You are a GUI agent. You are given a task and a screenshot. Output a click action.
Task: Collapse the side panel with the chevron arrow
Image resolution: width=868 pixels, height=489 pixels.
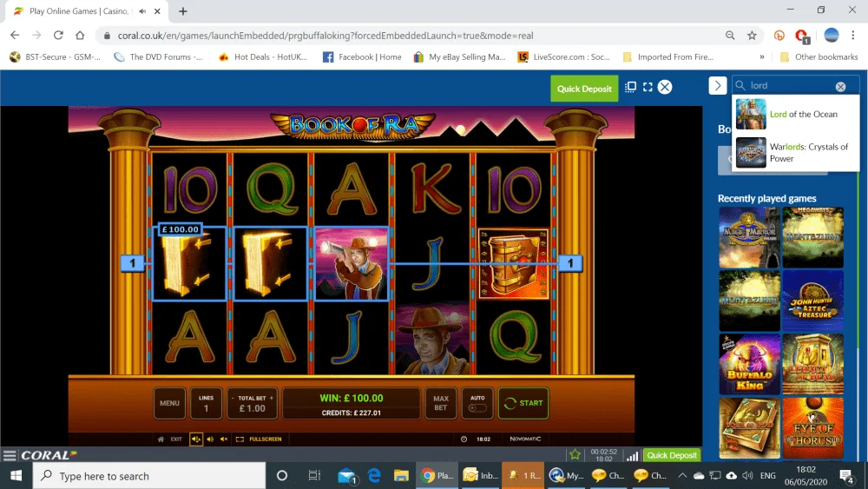point(718,85)
